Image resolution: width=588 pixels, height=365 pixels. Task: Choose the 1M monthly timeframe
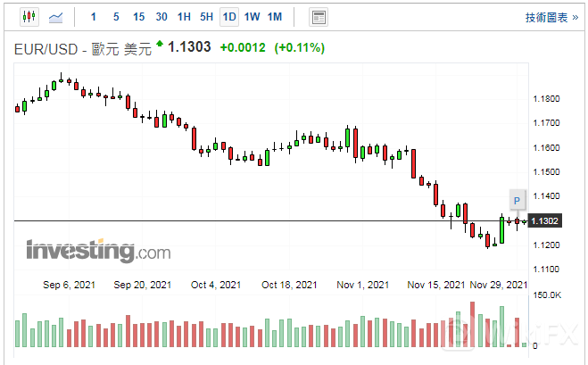(x=275, y=17)
